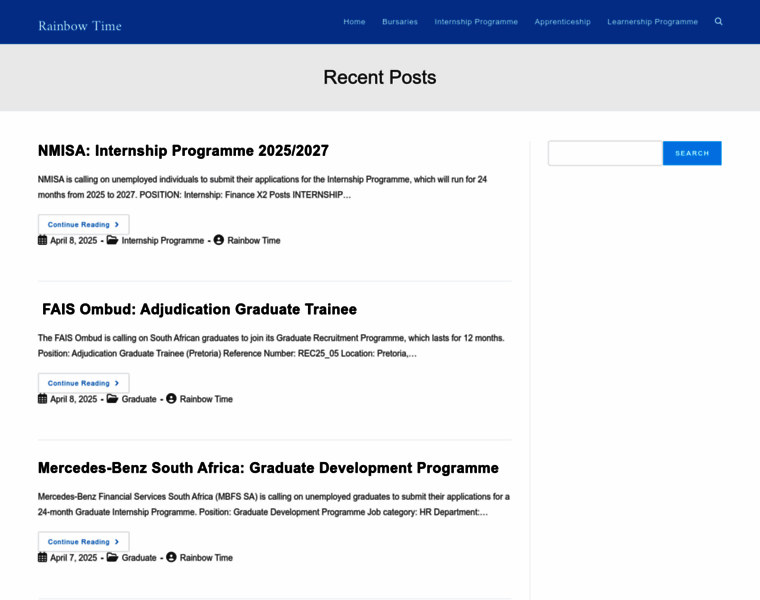Image resolution: width=760 pixels, height=600 pixels.
Task: Continue Reading the FAIS Ombud post
Action: click(x=83, y=383)
